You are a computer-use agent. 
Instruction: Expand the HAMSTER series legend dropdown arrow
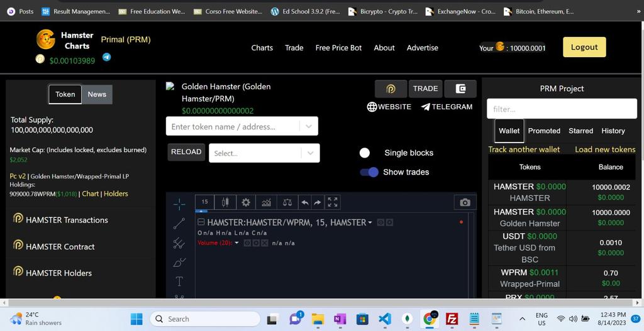click(x=370, y=222)
